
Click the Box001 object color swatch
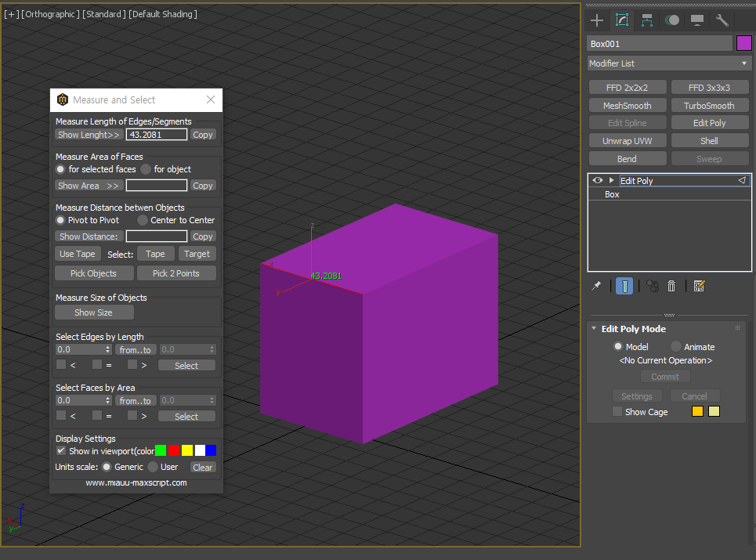tap(744, 43)
